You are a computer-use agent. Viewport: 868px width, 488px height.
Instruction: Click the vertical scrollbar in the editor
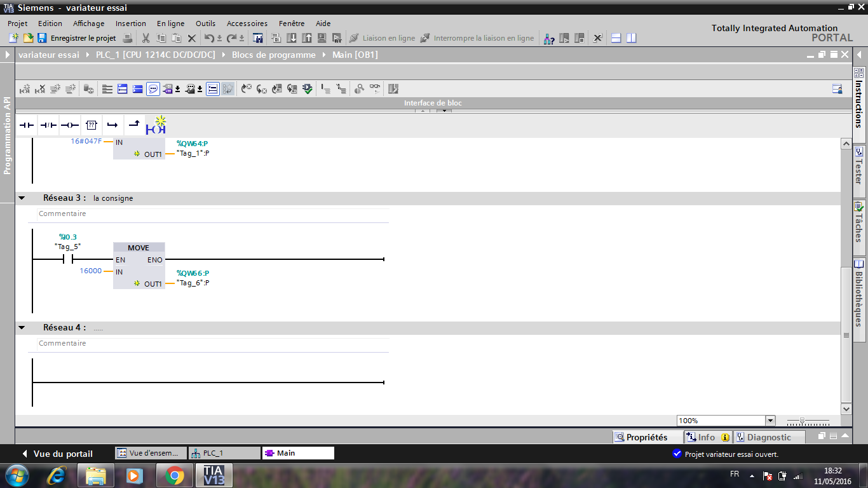(846, 335)
